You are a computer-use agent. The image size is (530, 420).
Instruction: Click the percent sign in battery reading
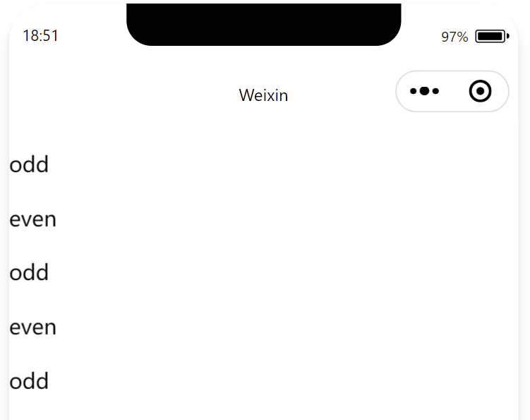[463, 37]
